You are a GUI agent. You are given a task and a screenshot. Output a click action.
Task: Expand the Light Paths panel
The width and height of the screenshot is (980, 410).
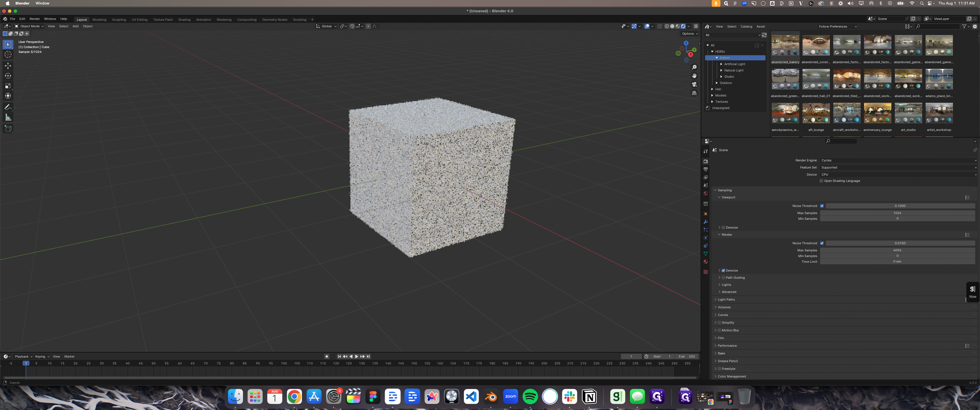tap(726, 300)
